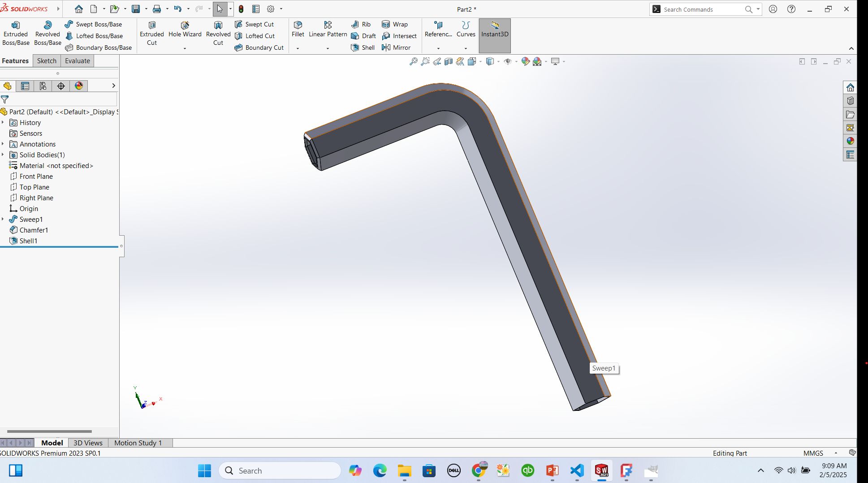The image size is (868, 483).
Task: Open Hide/Show Items eye icon
Action: coord(508,61)
